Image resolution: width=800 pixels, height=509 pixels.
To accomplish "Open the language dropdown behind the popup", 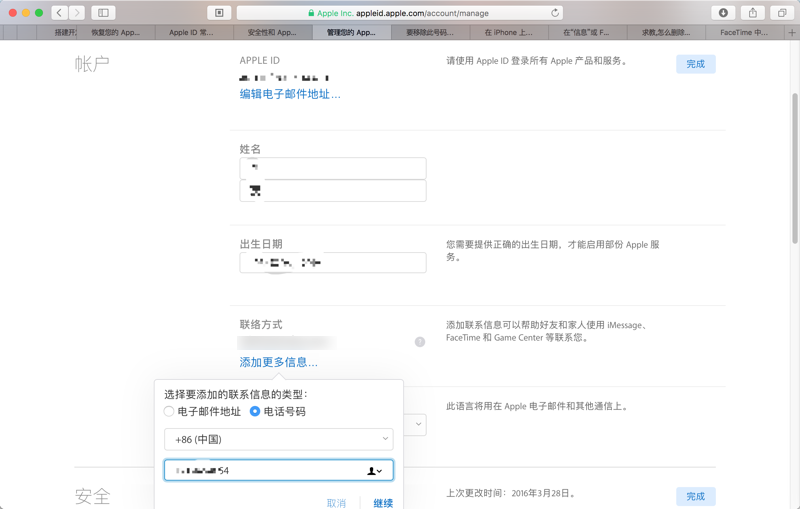I will (417, 424).
